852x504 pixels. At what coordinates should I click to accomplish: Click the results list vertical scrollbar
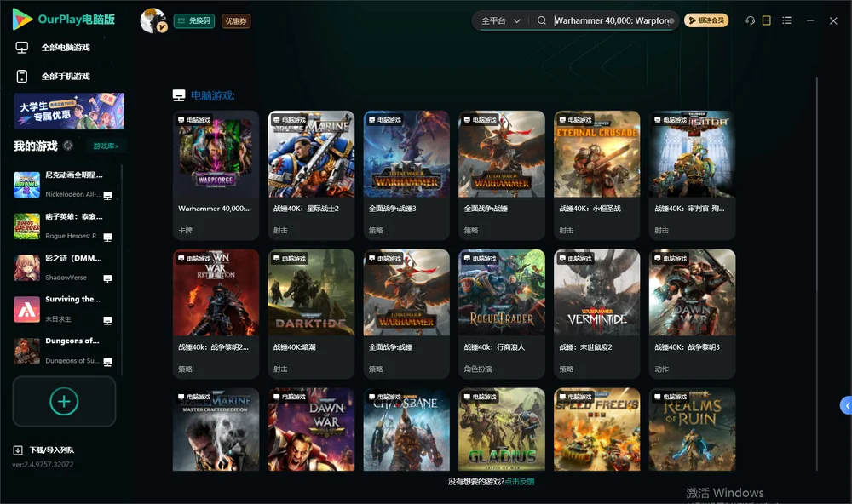click(x=817, y=274)
